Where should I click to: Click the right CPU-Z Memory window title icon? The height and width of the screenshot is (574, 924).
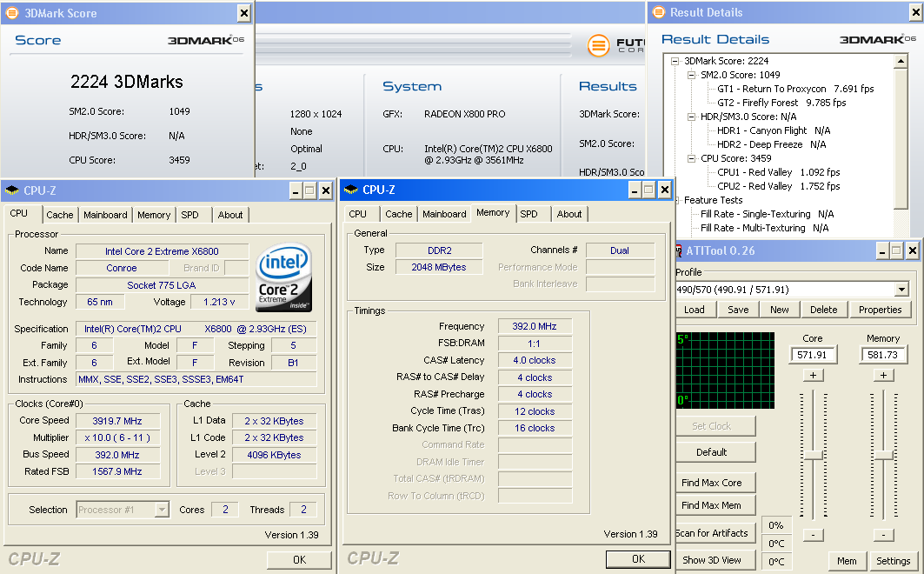click(350, 190)
